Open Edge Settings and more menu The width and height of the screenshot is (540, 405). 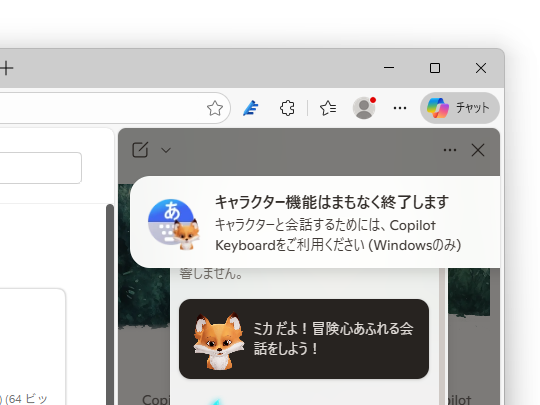pos(400,108)
